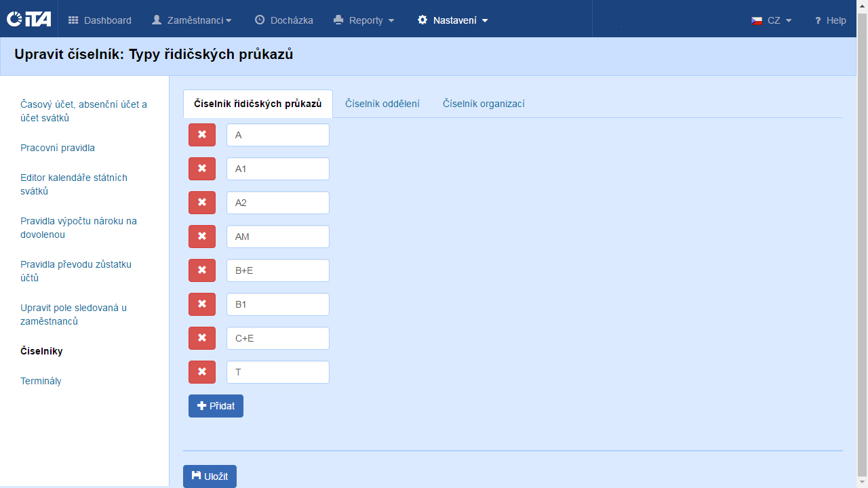
Task: Delete the A2 license type row
Action: point(202,203)
